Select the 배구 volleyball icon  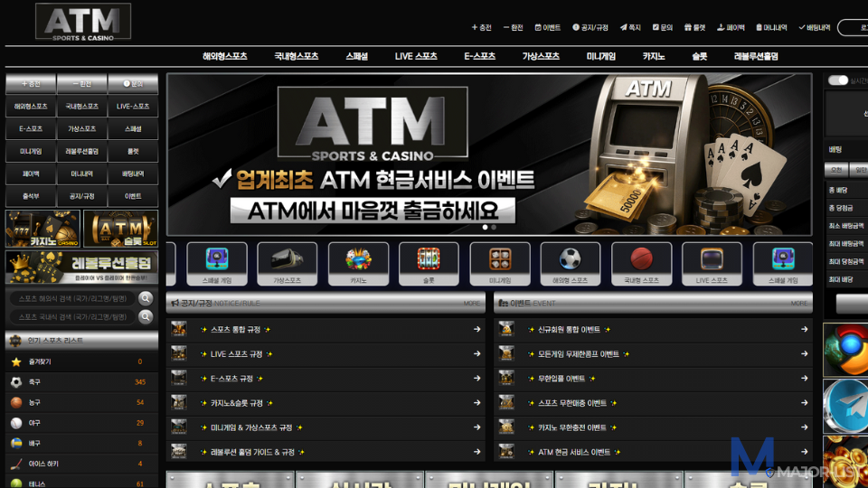point(16,443)
